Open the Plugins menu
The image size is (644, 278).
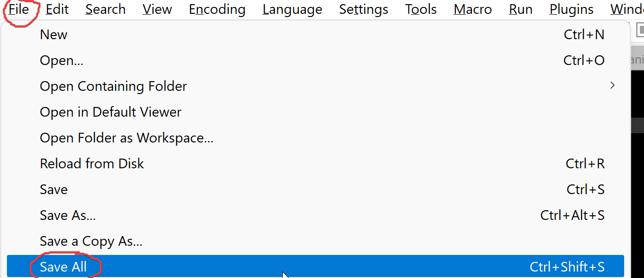571,9
